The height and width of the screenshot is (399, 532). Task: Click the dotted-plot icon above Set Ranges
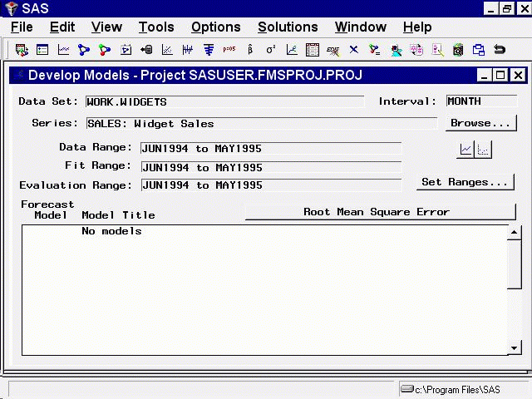[x=483, y=150]
